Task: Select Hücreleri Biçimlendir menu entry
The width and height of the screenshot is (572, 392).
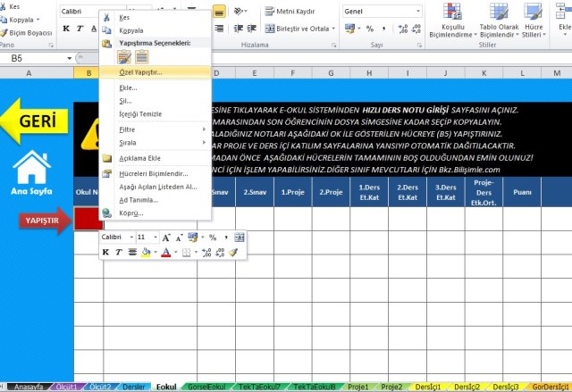Action: point(153,173)
